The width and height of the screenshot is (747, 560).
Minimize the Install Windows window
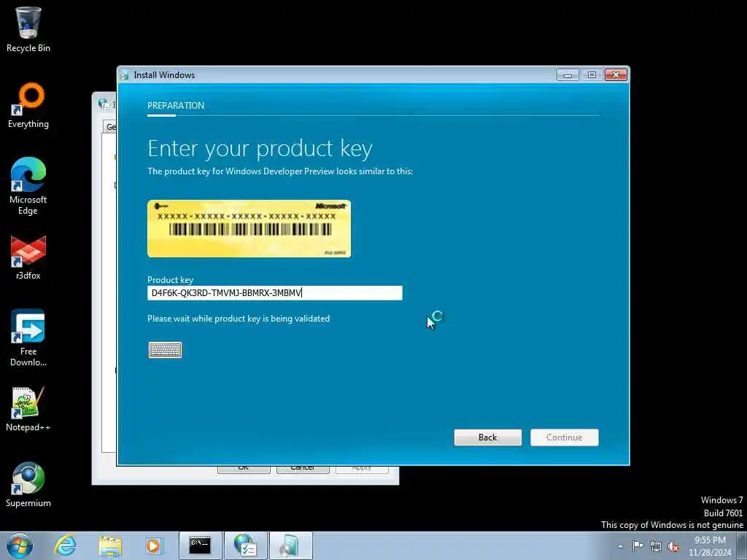click(568, 75)
